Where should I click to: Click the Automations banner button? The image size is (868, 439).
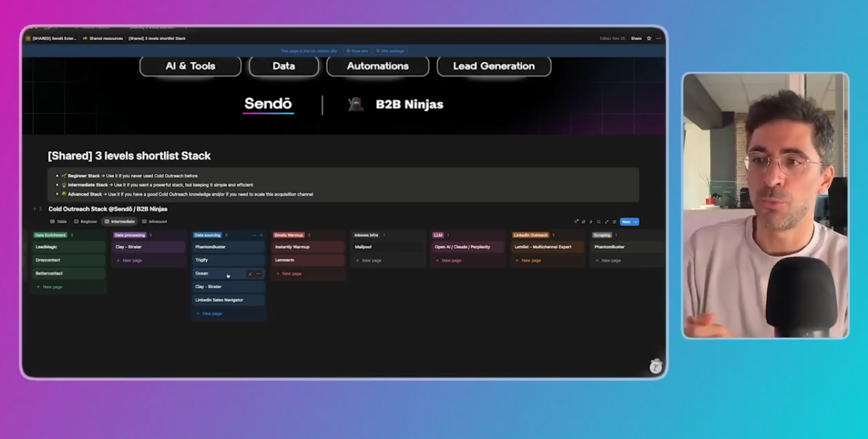[x=378, y=66]
